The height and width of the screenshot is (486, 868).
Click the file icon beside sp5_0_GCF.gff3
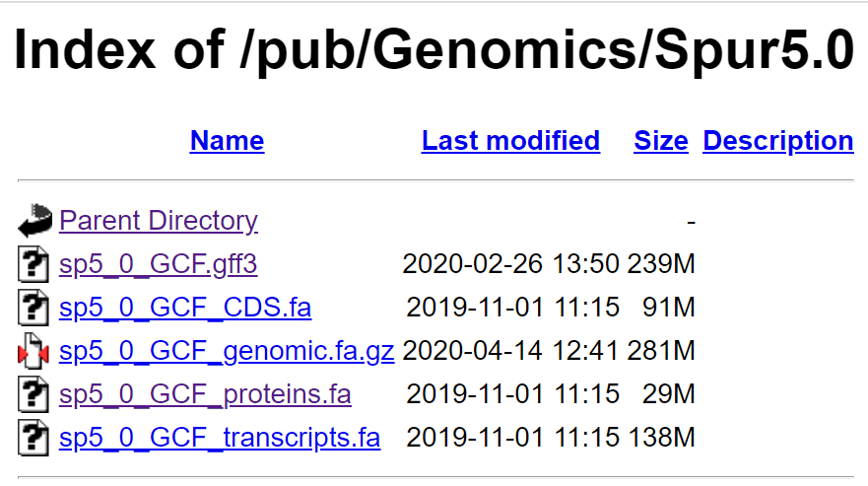click(x=33, y=264)
